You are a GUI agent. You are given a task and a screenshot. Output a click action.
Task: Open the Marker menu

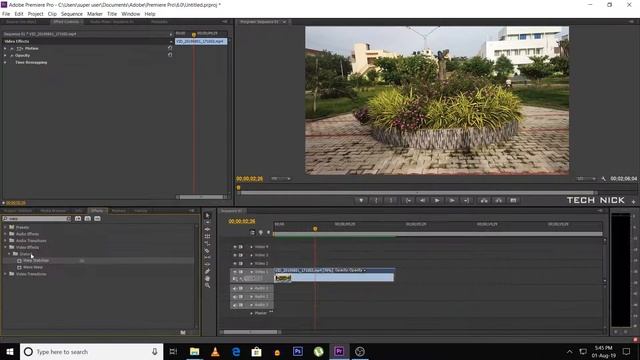coord(95,14)
